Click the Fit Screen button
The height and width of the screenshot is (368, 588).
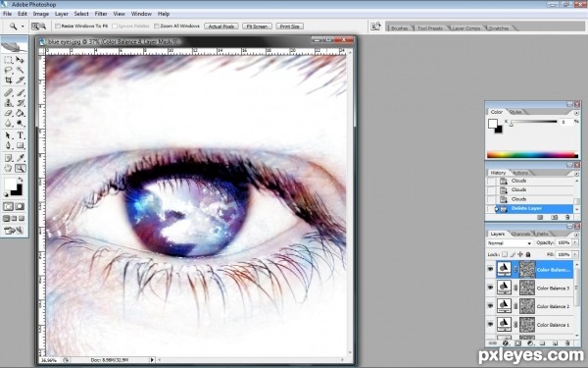pos(257,26)
